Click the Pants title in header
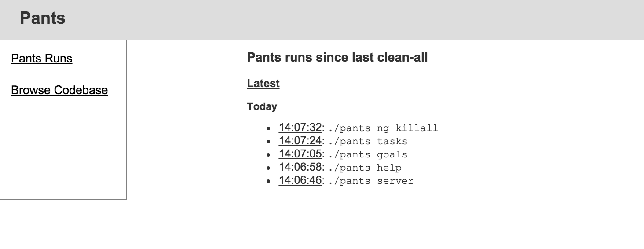Image resolution: width=644 pixels, height=249 pixels. (x=43, y=18)
